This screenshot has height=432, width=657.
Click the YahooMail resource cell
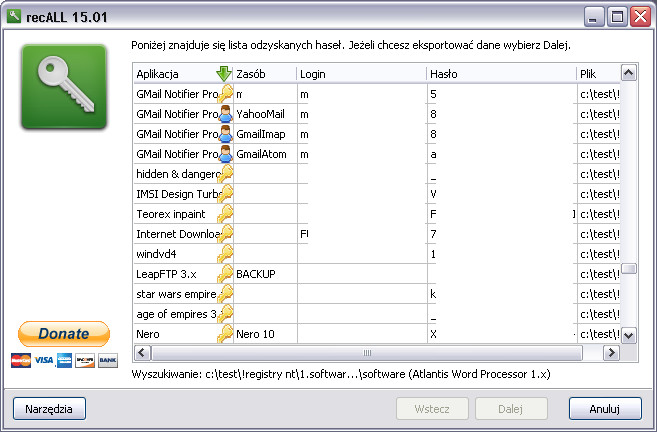(260, 114)
